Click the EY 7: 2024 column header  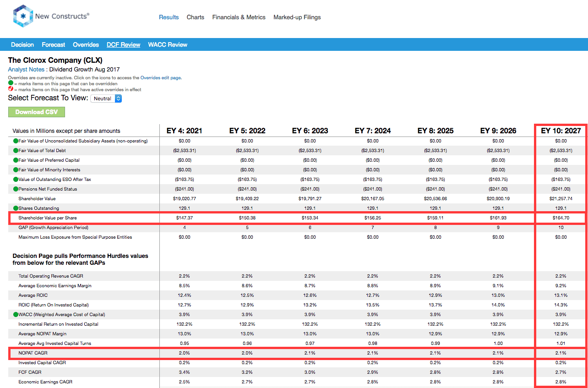(373, 131)
